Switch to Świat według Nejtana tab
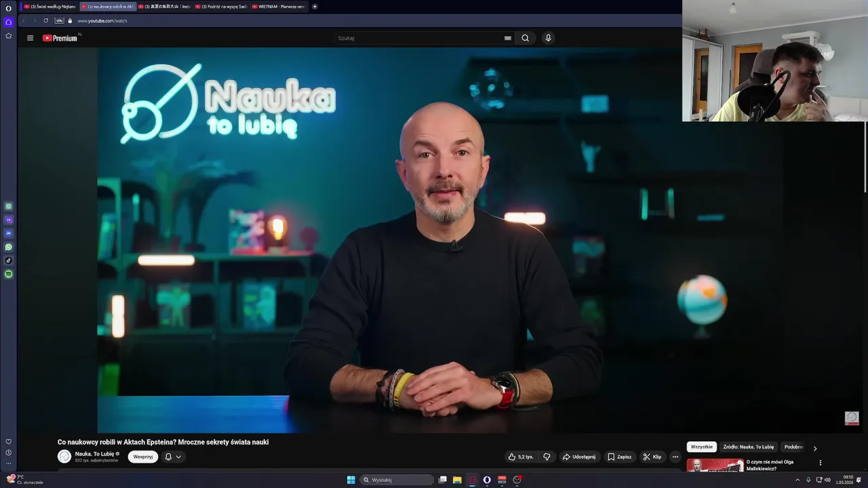 coord(50,6)
